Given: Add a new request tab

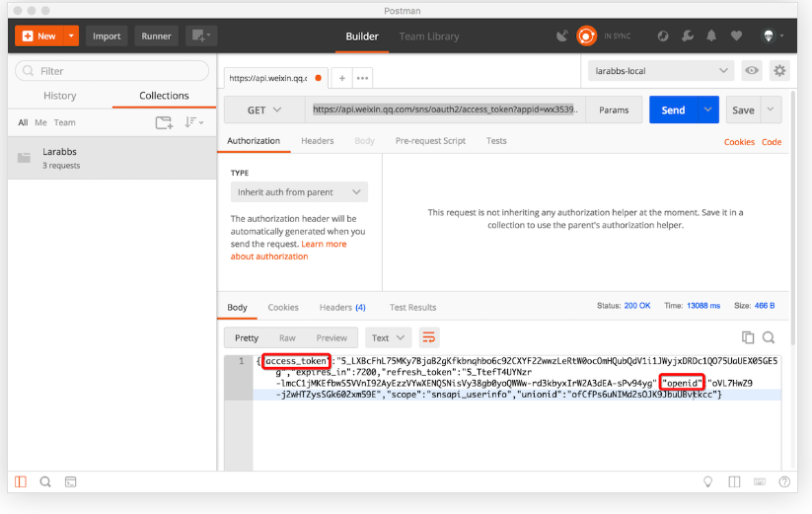Looking at the screenshot, I should point(341,78).
